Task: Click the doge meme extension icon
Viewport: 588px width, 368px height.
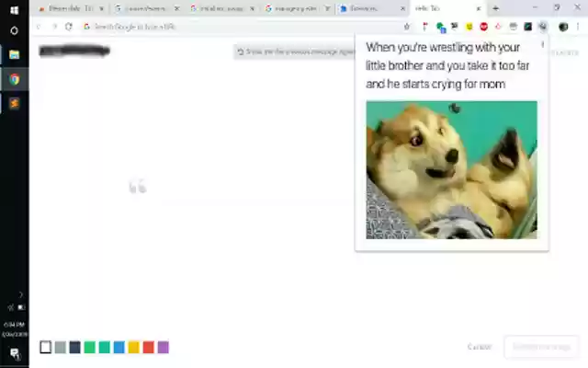Action: click(x=543, y=27)
